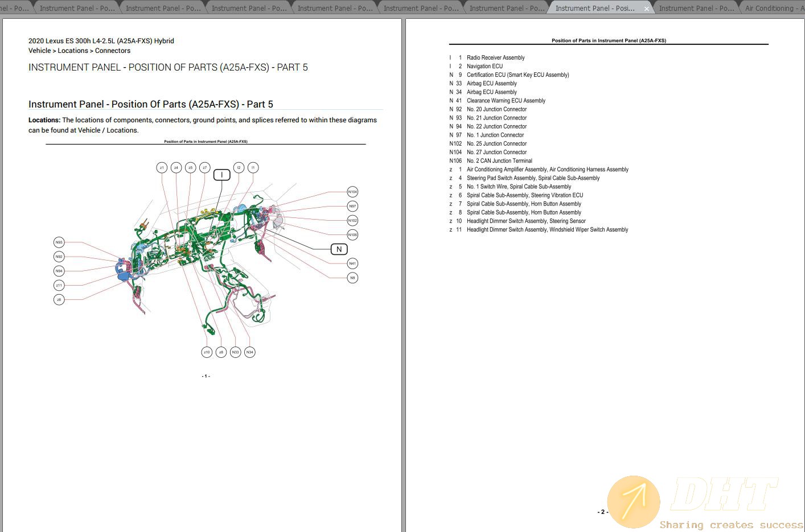Click 'No. 21 Junction Connector' entry

(496, 118)
